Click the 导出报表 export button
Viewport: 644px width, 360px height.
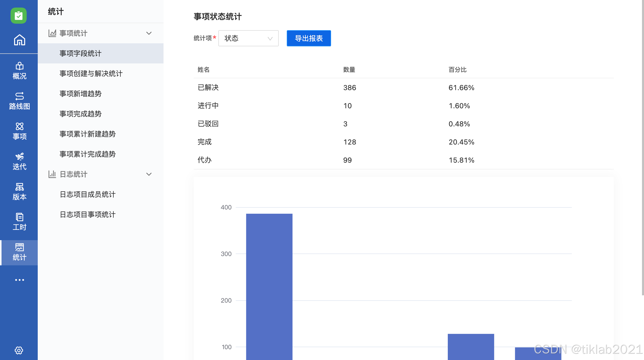(309, 38)
